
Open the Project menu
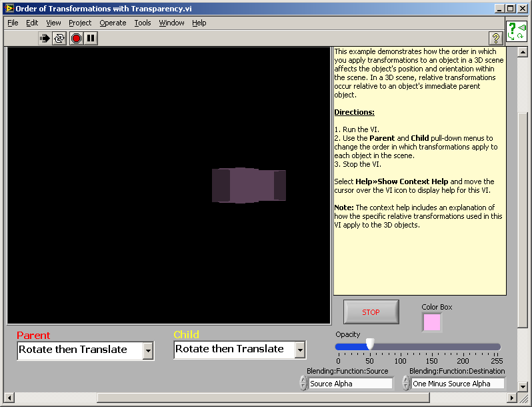coord(80,23)
